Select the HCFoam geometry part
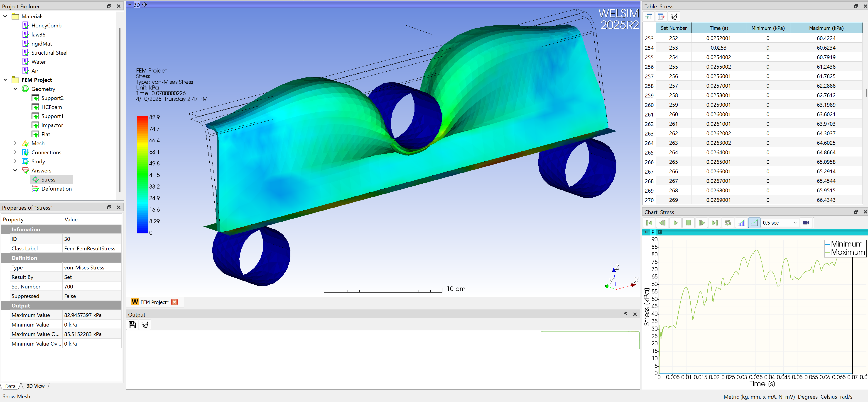This screenshot has width=868, height=402. click(51, 107)
